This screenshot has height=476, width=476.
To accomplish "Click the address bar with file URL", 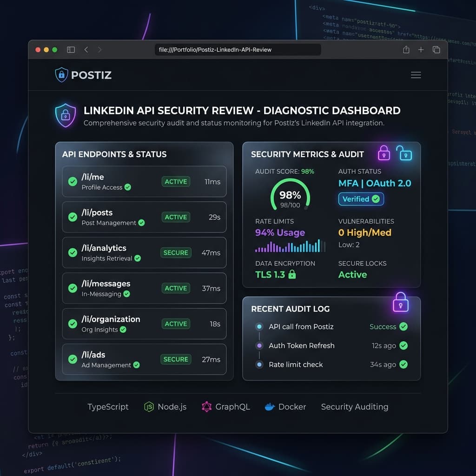I will (238, 49).
